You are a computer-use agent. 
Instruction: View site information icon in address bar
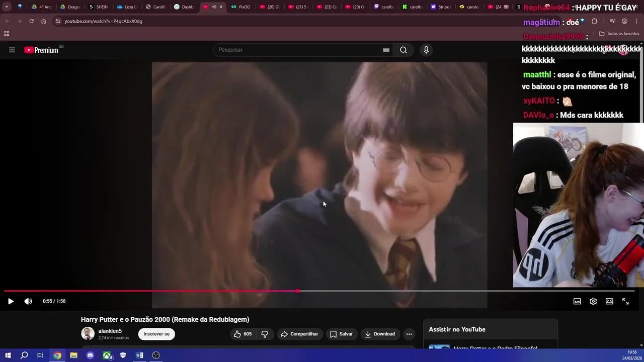tap(58, 21)
